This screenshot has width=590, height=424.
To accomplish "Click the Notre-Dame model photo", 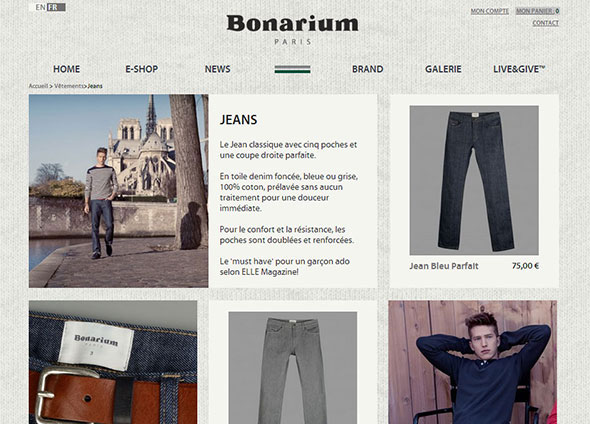I will (x=119, y=191).
